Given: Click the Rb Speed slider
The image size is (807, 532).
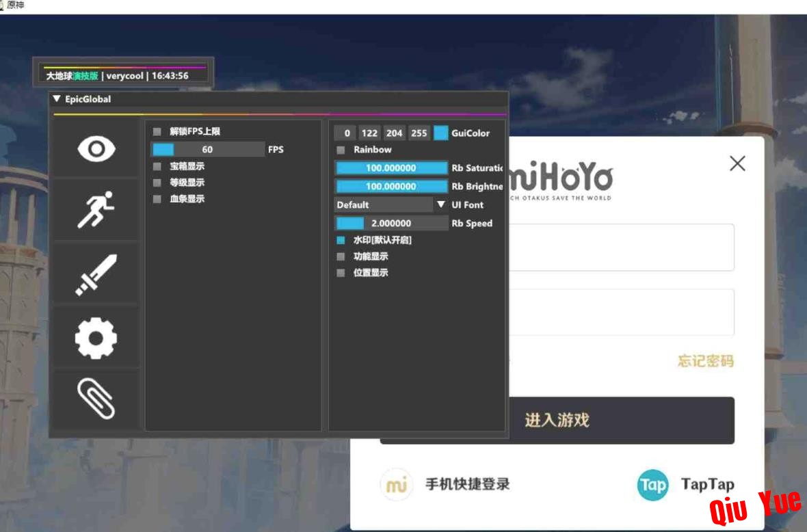Looking at the screenshot, I should 391,224.
